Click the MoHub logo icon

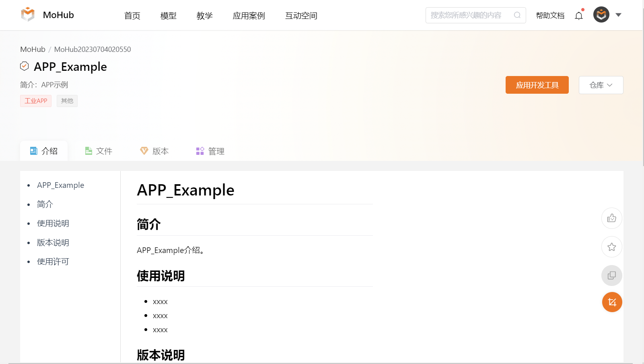pos(28,14)
